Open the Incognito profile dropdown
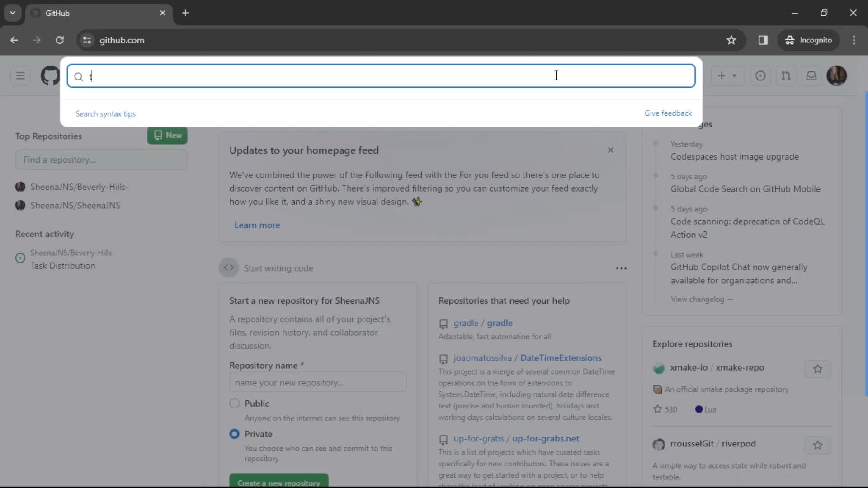868x488 pixels. [809, 40]
